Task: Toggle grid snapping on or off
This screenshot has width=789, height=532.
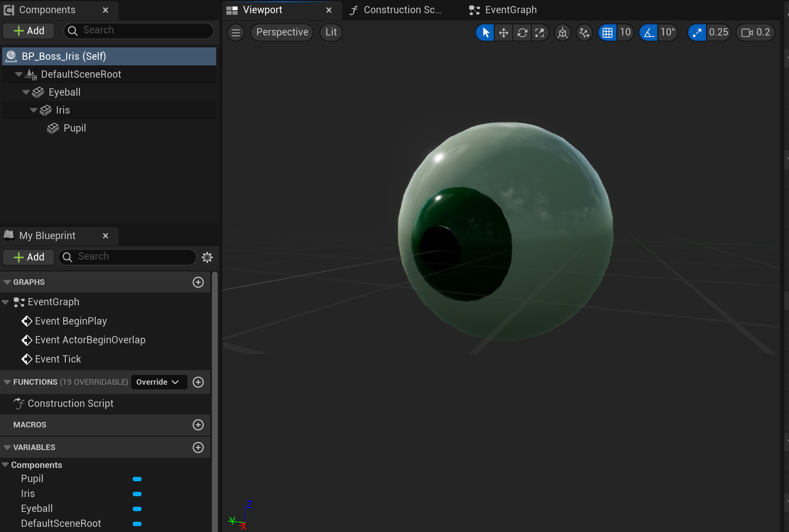Action: pyautogui.click(x=607, y=32)
